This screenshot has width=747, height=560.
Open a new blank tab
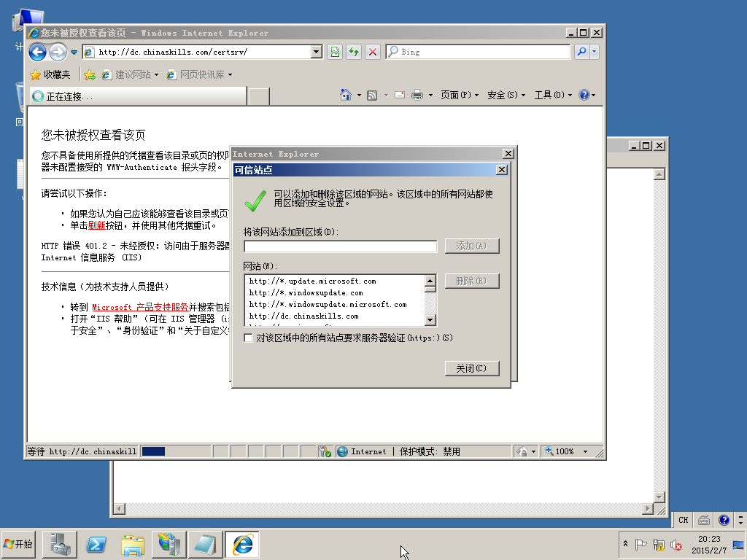[x=259, y=96]
